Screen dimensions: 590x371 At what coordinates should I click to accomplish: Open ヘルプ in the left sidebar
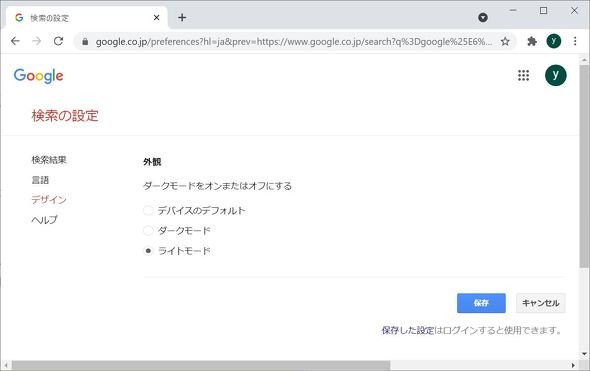44,220
